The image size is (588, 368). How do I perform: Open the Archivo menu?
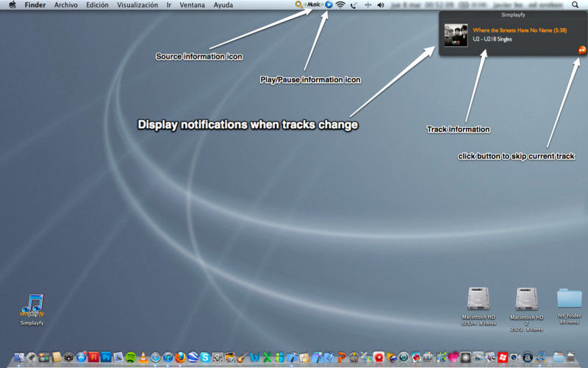[65, 4]
